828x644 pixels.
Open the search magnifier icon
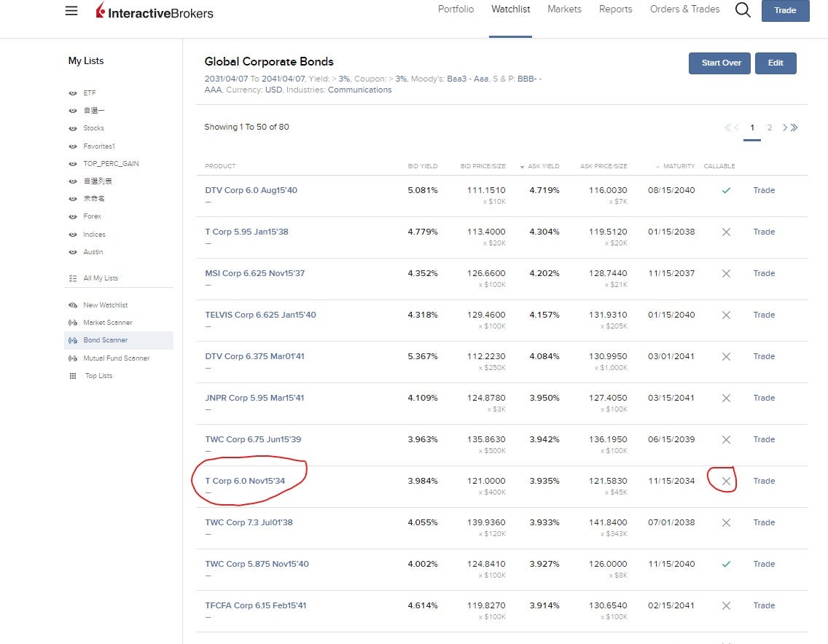point(743,9)
